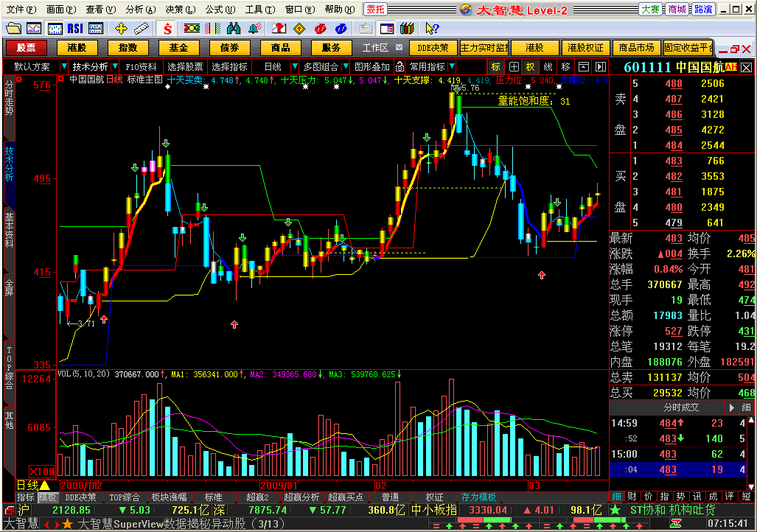Click the red round toolbar icon
This screenshot has width=757, height=532.
pyautogui.click(x=320, y=29)
